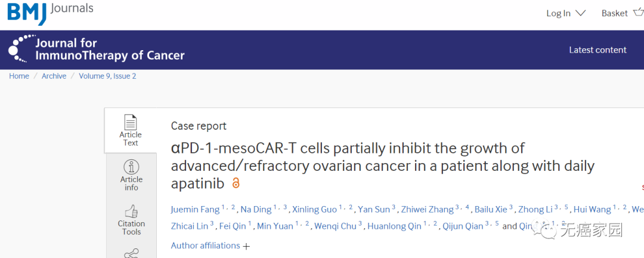Click the article title heading

[382, 165]
